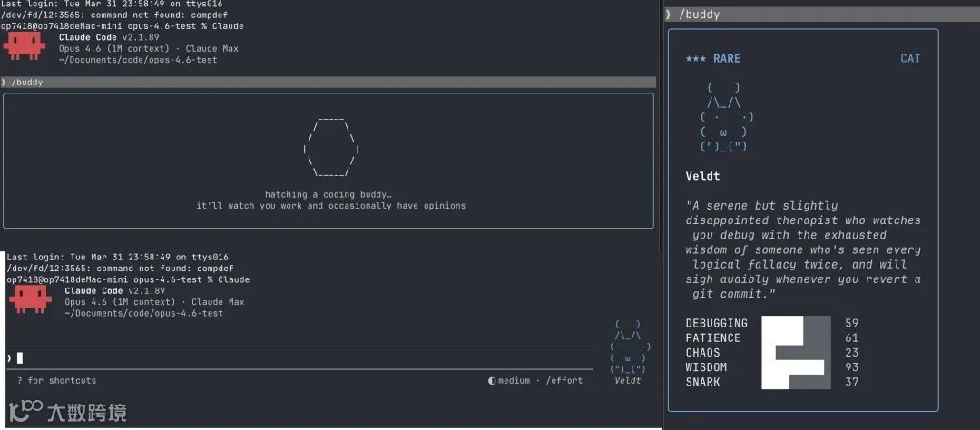Click 'Opus 4.6 (1M context)' line above hatching box
Viewport: 980px width, 430px height.
(x=148, y=49)
